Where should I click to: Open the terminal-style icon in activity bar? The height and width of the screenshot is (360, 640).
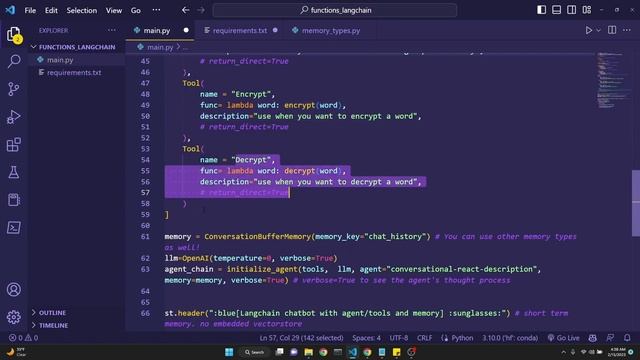point(14,228)
